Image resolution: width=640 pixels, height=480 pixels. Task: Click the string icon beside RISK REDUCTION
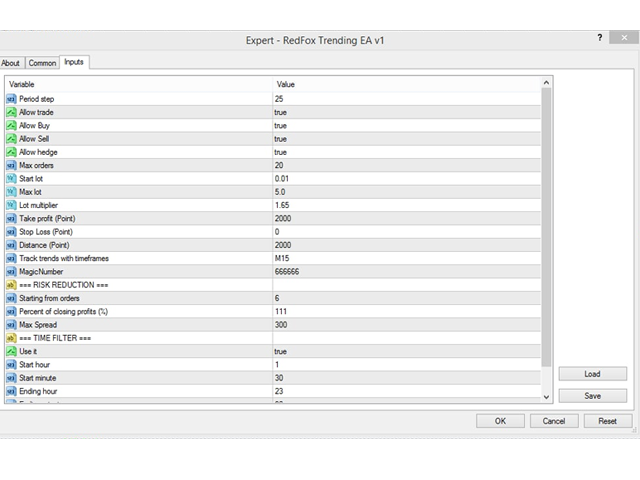(11, 285)
